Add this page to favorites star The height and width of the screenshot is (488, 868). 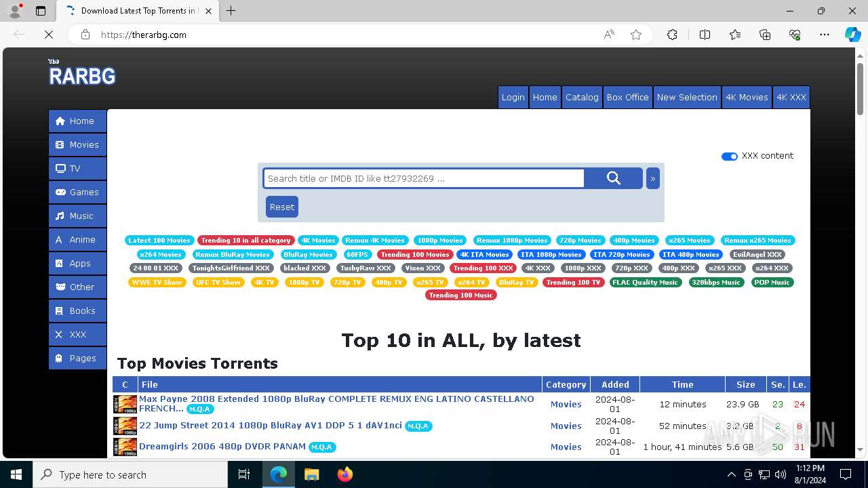tap(636, 35)
